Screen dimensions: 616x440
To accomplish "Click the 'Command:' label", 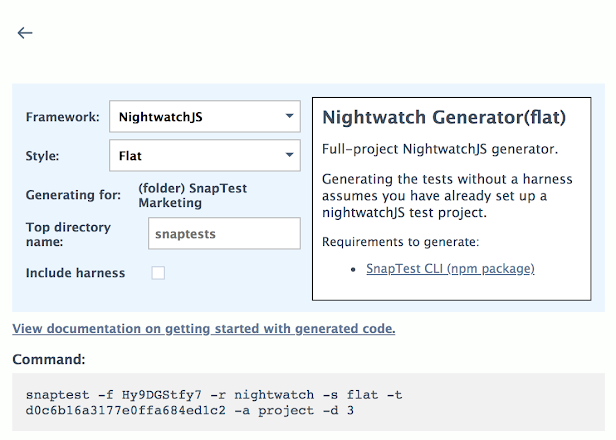I will [x=49, y=359].
